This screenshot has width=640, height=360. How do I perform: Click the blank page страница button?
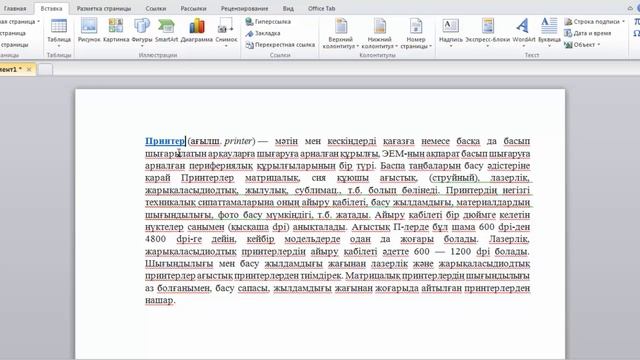coord(13,33)
